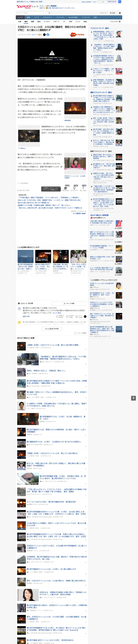The image size is (138, 644).
Task: Click the back-to-top arrow button
Action: [x=133, y=398]
